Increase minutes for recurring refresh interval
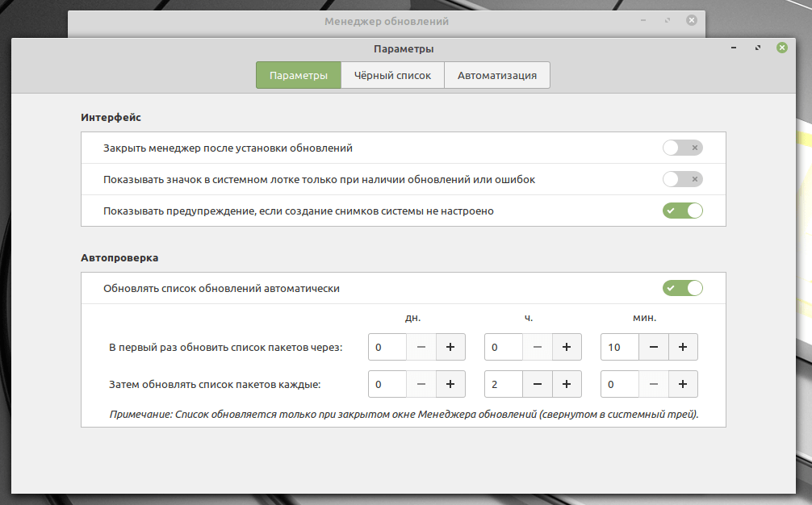This screenshot has height=505, width=812. pos(683,384)
